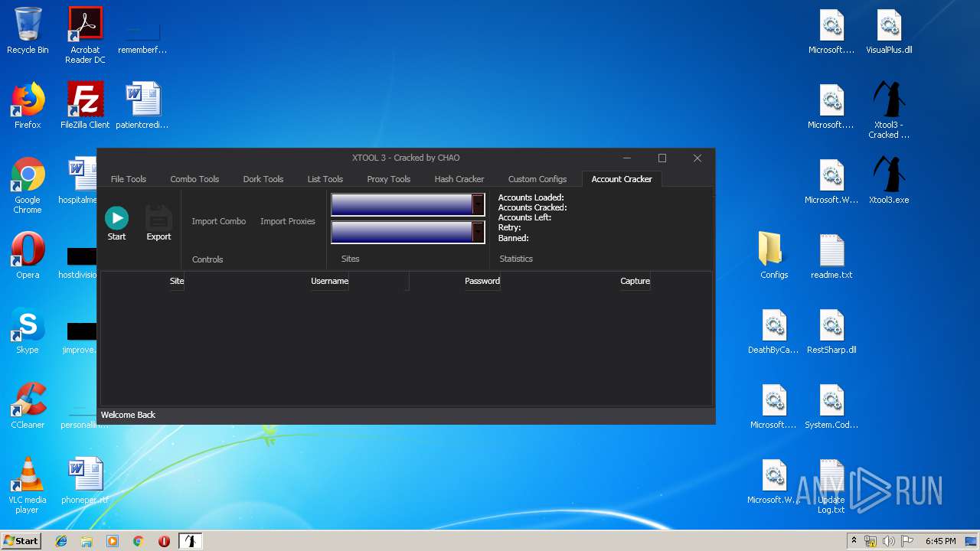Select the Xtool3.exe desktop icon
The image size is (980, 551).
889,181
